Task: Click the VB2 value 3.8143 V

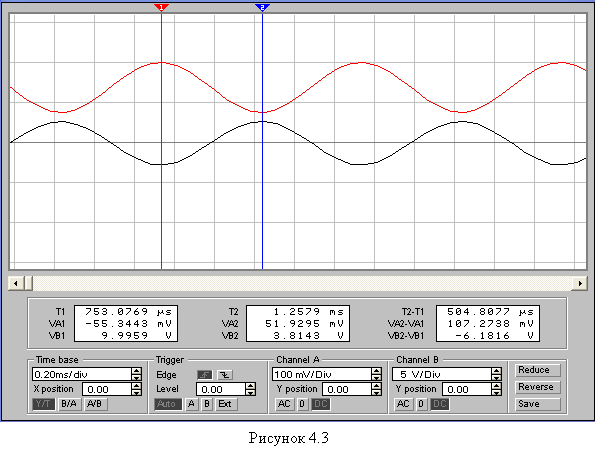Action: tap(309, 336)
